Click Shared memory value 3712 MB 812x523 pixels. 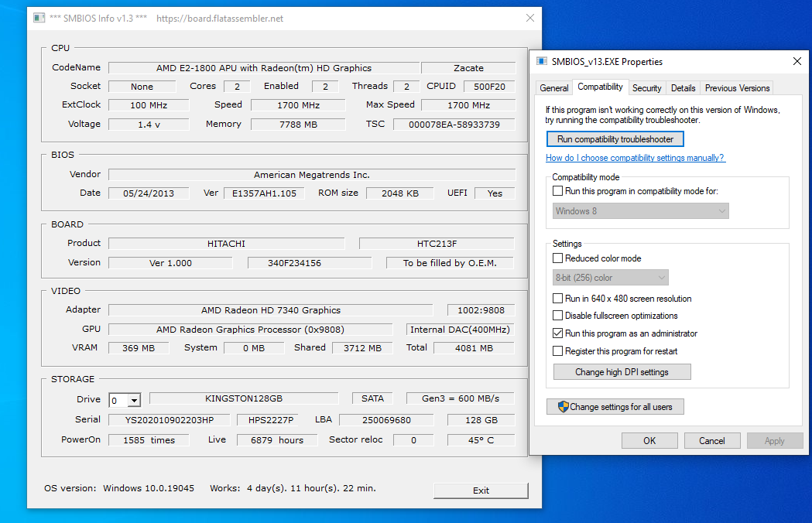point(362,348)
